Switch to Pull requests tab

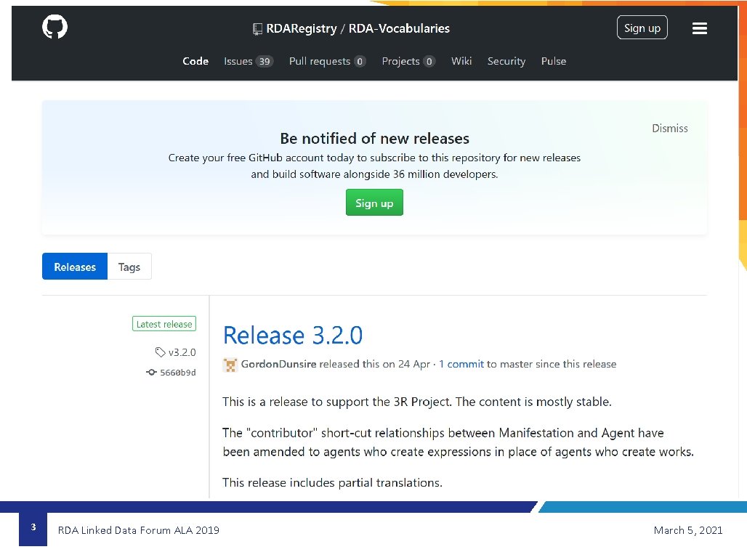(x=327, y=61)
